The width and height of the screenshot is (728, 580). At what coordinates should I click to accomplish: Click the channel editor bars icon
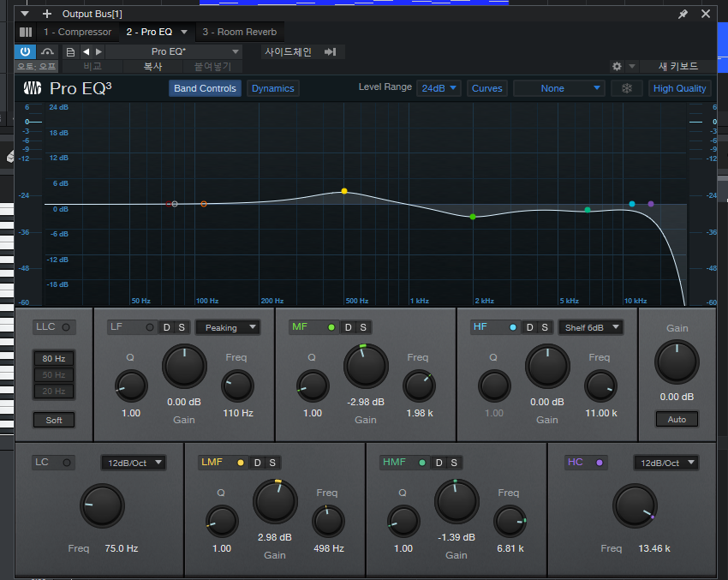(x=26, y=32)
